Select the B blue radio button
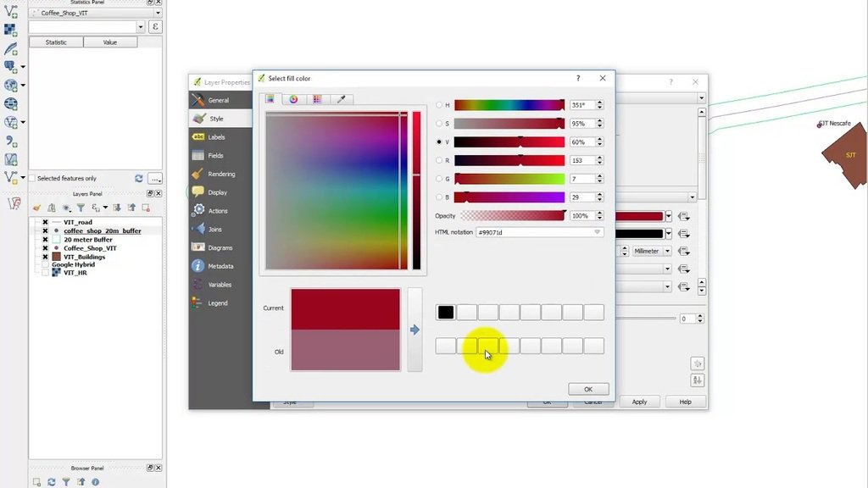 [x=439, y=197]
